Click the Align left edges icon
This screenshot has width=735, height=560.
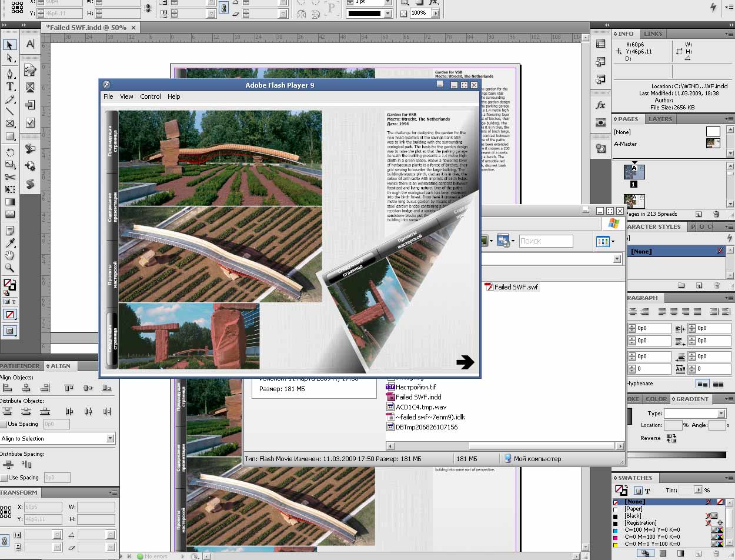(8, 388)
